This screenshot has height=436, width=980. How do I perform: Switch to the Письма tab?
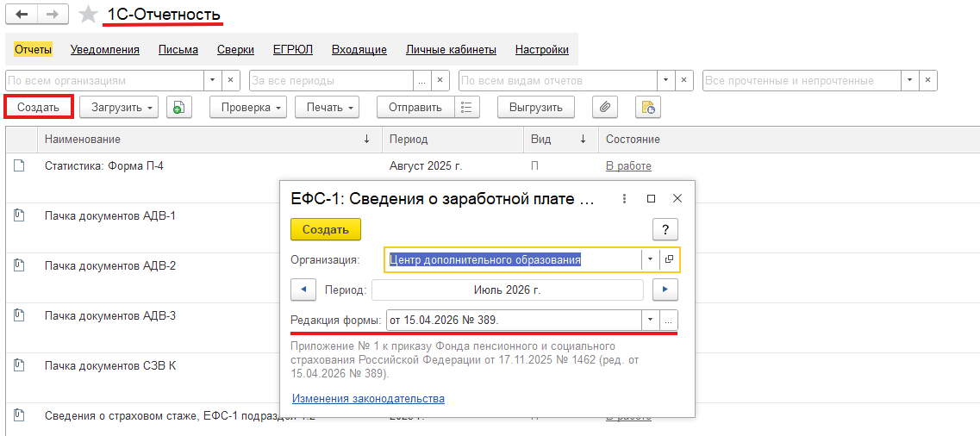(178, 50)
